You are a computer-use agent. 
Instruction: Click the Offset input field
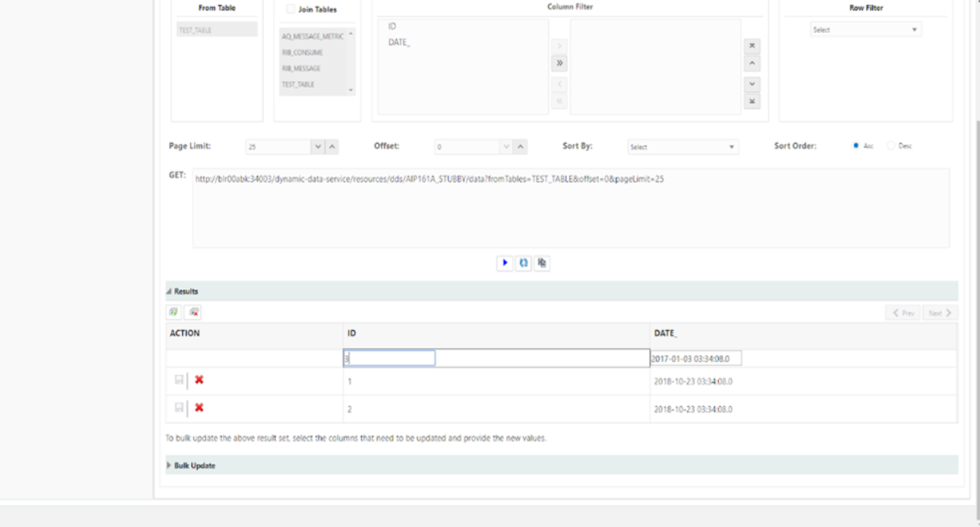click(466, 146)
